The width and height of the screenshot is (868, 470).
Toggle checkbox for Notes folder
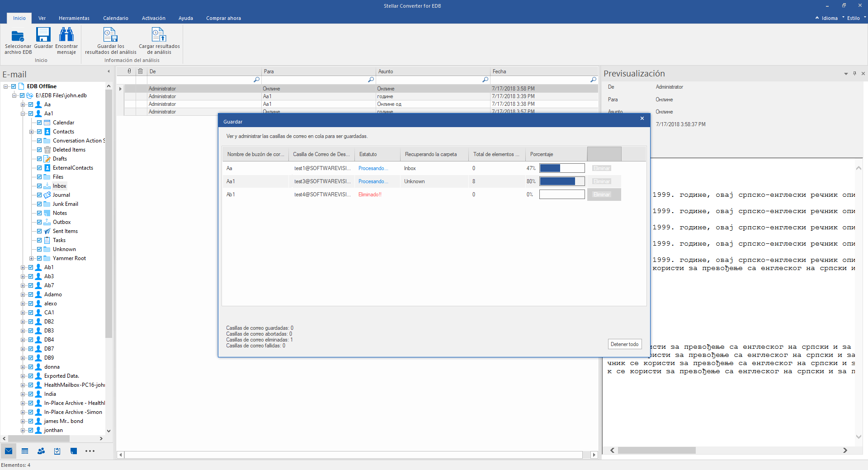pyautogui.click(x=39, y=213)
